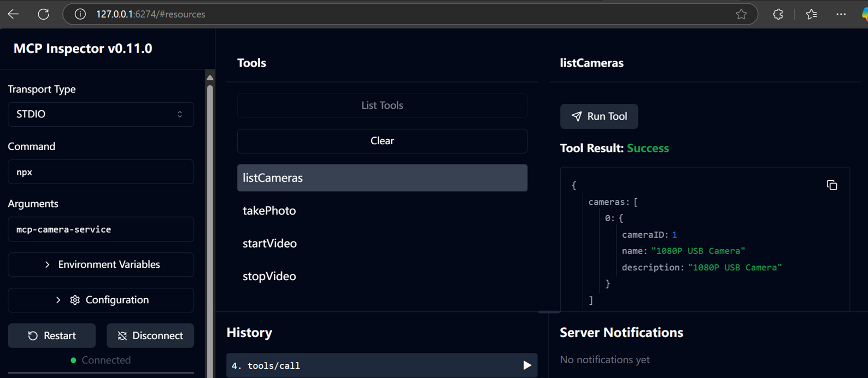
Task: Click the sidebar scrollbar up arrow
Action: pyautogui.click(x=210, y=78)
